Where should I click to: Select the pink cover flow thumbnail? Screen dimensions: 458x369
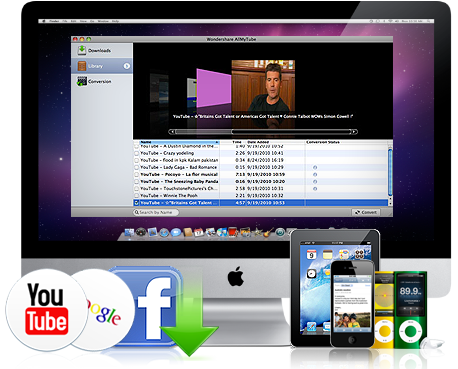tap(214, 87)
